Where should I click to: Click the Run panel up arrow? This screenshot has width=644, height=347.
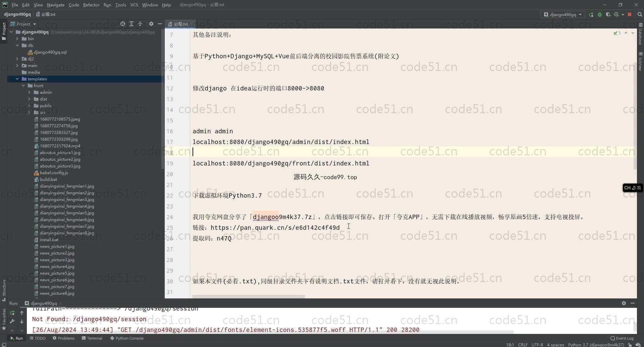tap(22, 313)
